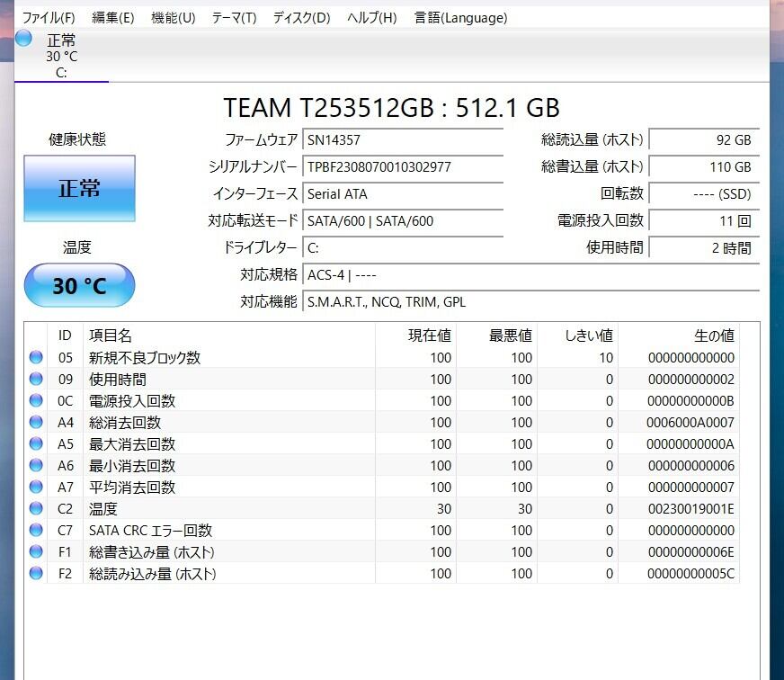The width and height of the screenshot is (784, 680).
Task: Click the 生の値 column header
Action: pyautogui.click(x=713, y=336)
